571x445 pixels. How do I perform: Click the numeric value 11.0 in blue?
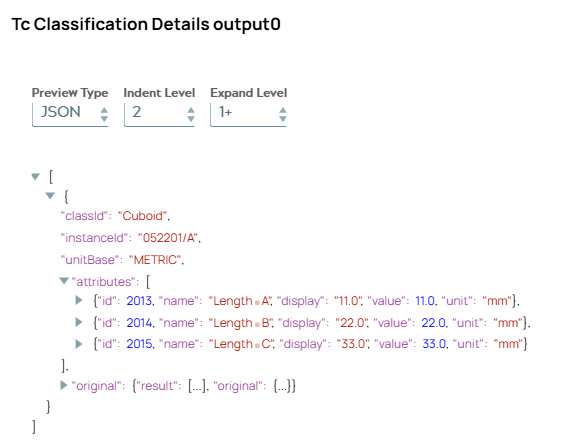425,301
